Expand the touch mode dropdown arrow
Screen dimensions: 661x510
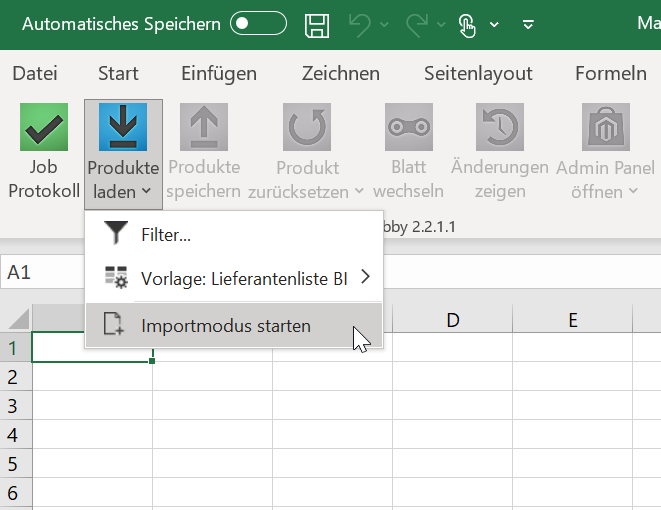(x=494, y=24)
